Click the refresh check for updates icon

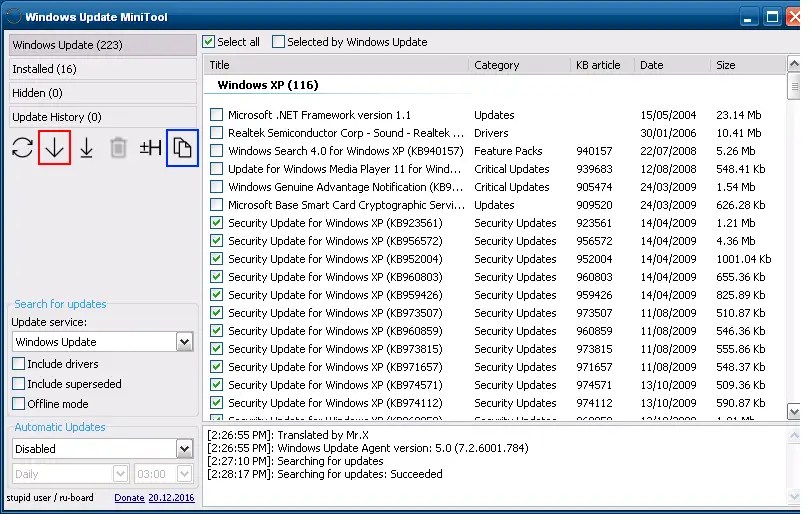pos(22,148)
